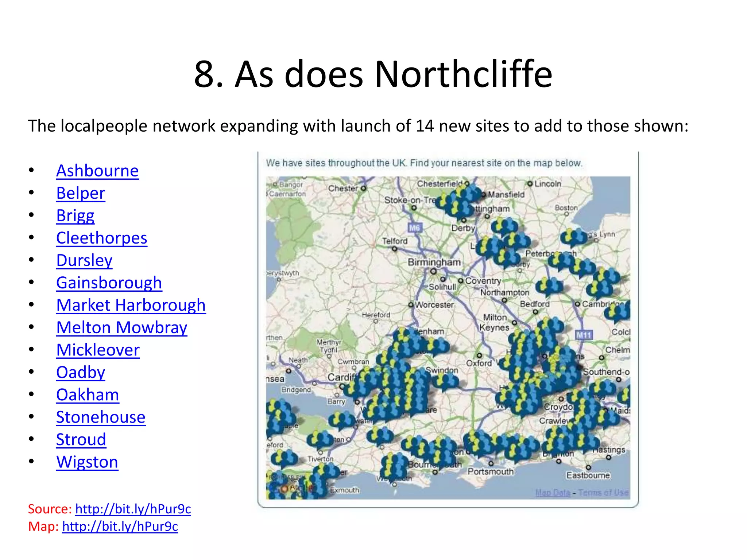
Task: Click the Birmingham label on the map
Action: 434,262
